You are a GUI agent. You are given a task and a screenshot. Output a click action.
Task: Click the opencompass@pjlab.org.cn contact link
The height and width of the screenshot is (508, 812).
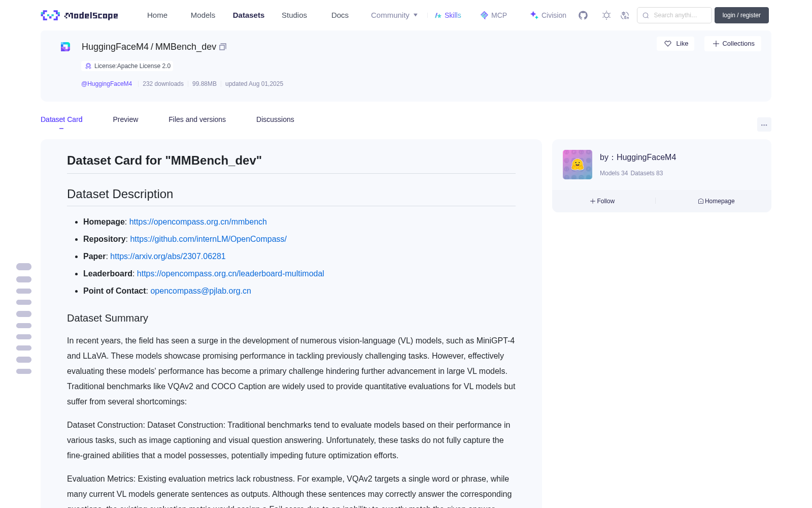click(x=200, y=291)
